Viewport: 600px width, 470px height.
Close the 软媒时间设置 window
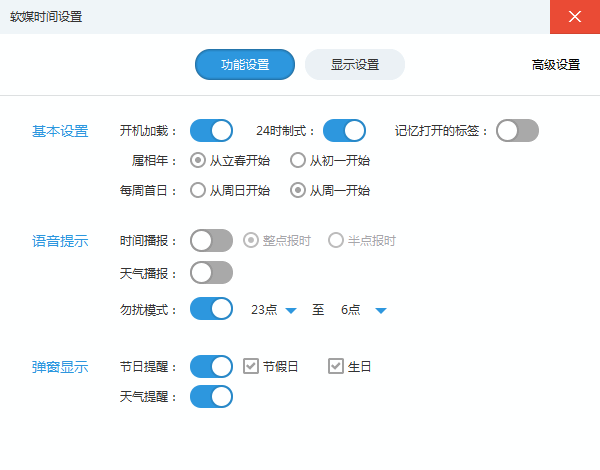tap(575, 17)
